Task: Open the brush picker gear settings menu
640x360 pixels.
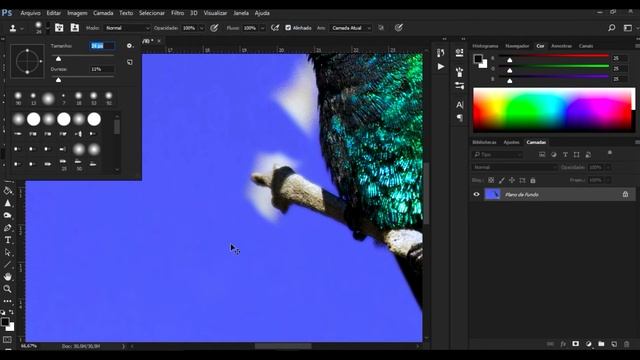Action: pos(129,46)
